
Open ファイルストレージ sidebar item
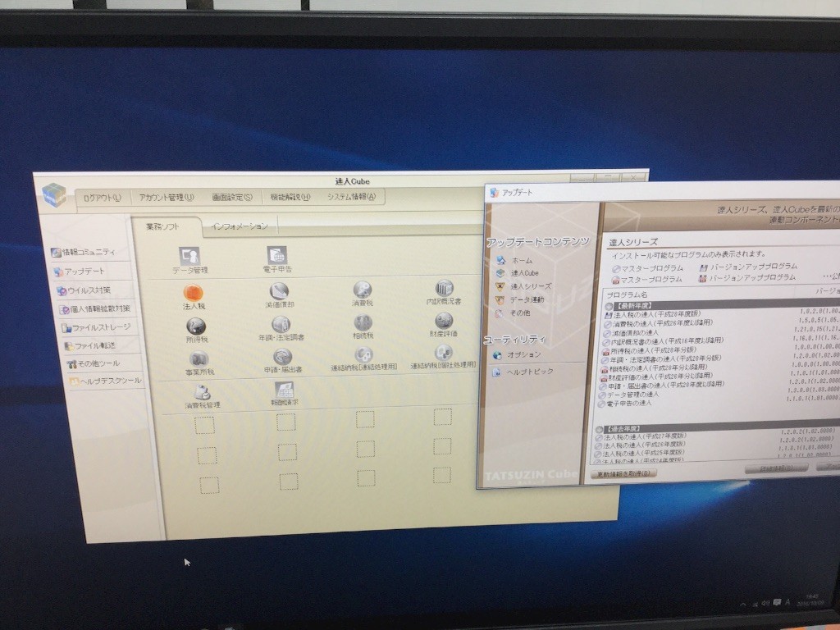pos(96,327)
